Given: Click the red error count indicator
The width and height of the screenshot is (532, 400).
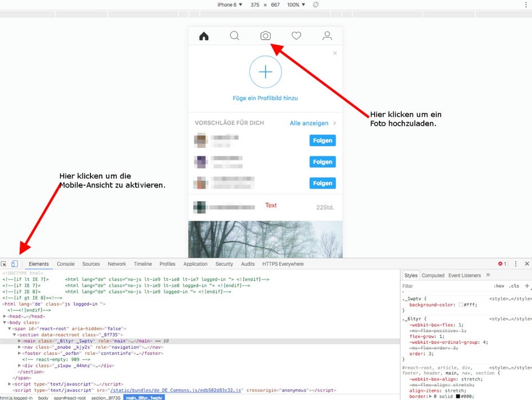Looking at the screenshot, I should 502,264.
